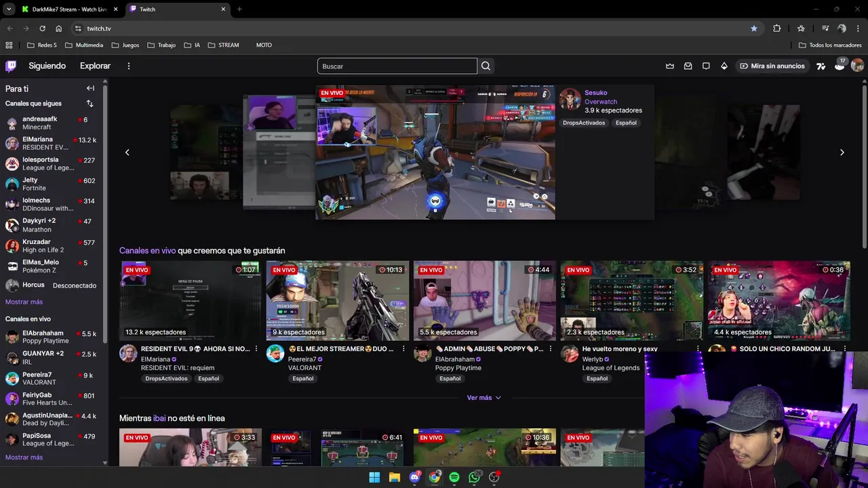This screenshot has width=868, height=488.
Task: Open the Chrome apps grid shortcut
Action: coord(9,45)
